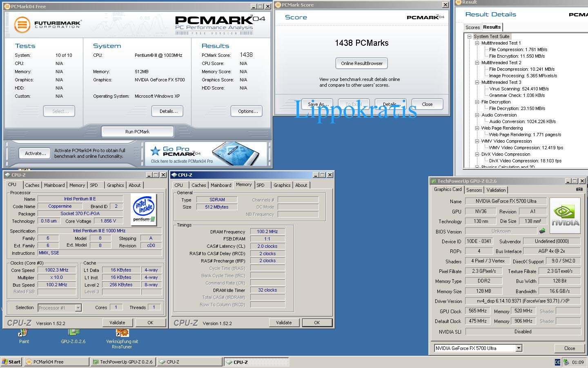Viewport: 588px width, 368px height.
Task: Click Close button in GPU-Z window
Action: [x=570, y=348]
